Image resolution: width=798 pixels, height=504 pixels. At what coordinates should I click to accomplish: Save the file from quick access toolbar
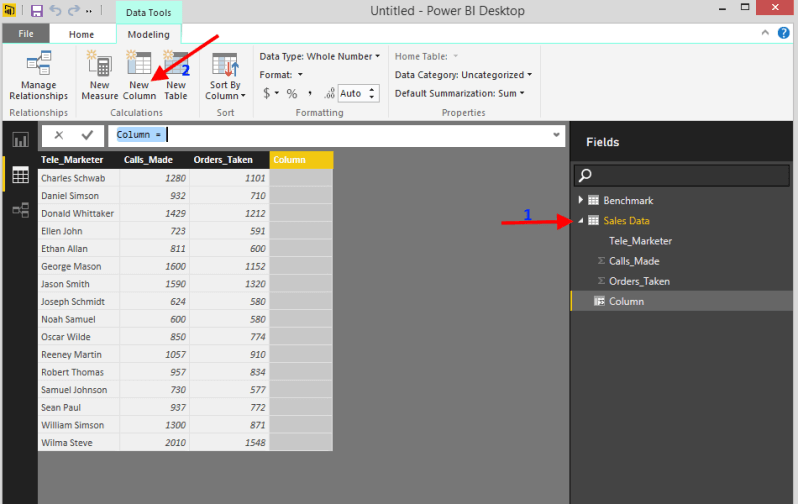pos(37,11)
